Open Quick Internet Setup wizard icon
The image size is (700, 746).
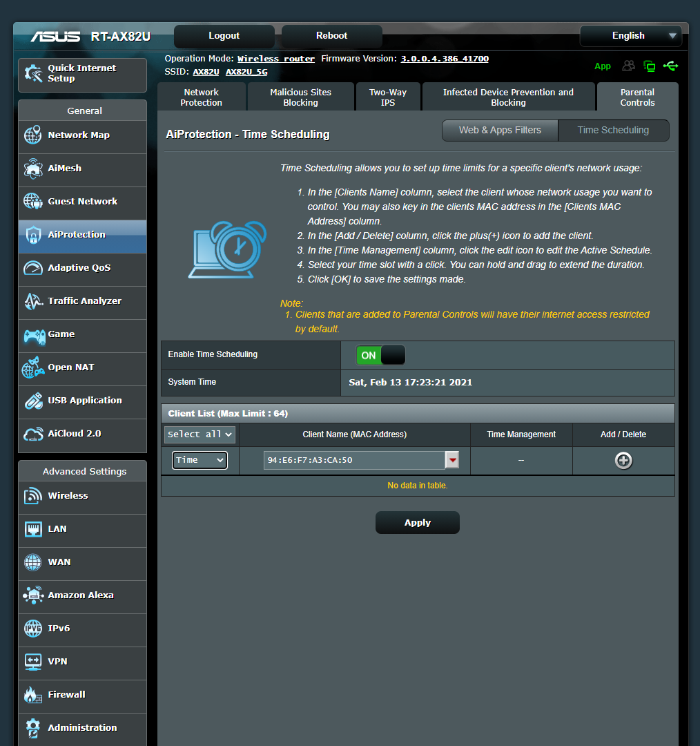pyautogui.click(x=33, y=73)
